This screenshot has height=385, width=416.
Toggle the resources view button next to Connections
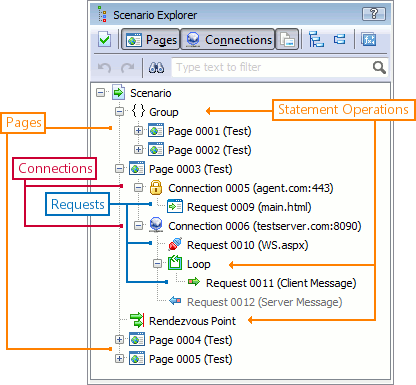point(287,40)
